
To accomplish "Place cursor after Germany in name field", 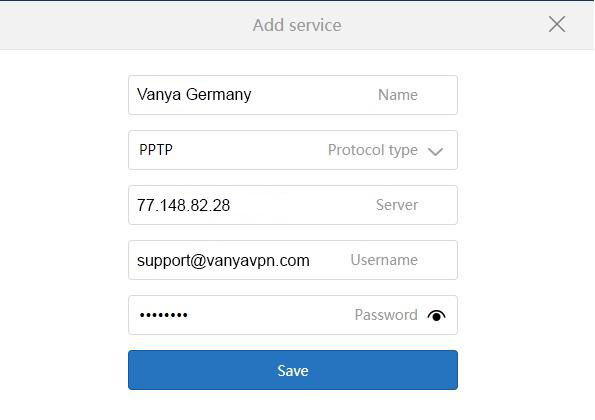I will pos(252,95).
